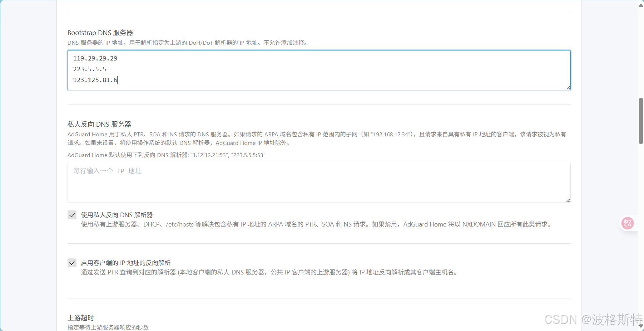The width and height of the screenshot is (644, 331).
Task: Click the page vertical scrollbar thumb
Action: (641, 121)
